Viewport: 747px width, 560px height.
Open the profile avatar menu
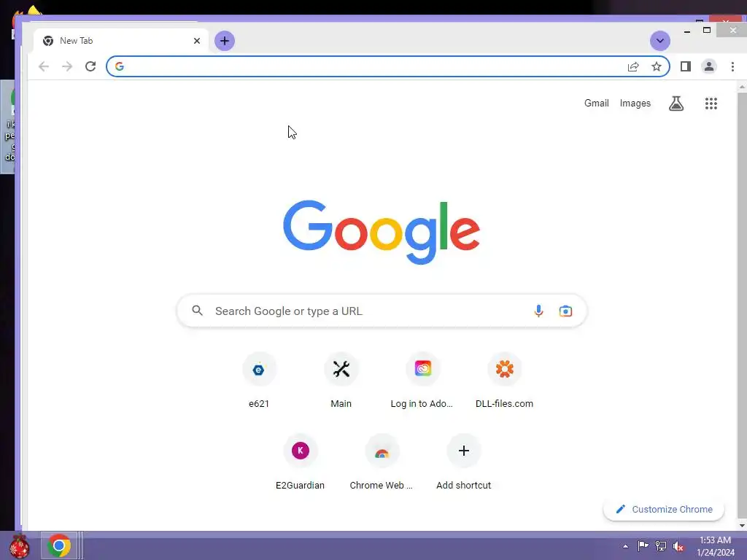(709, 66)
